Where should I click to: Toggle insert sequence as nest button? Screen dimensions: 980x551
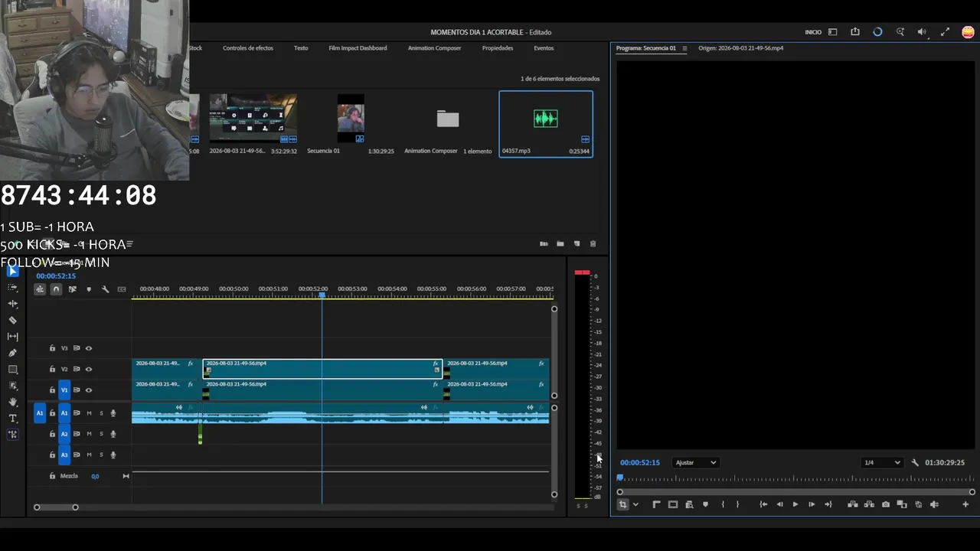coord(40,289)
